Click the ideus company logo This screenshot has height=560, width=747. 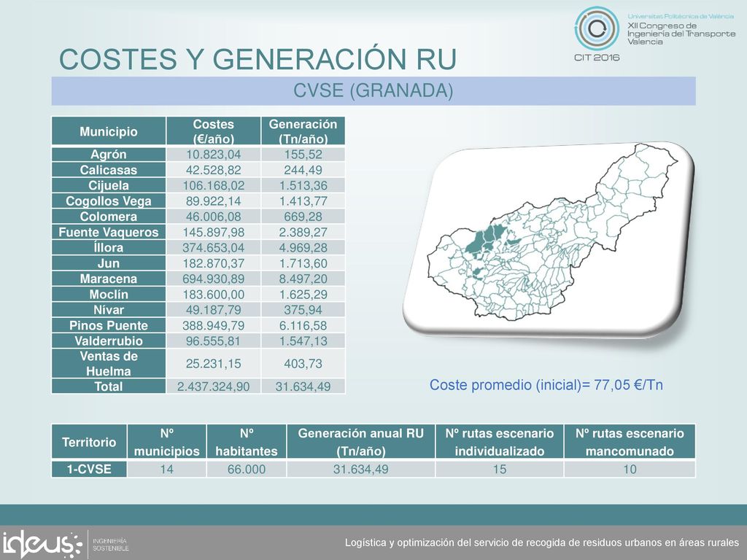pos(42,544)
